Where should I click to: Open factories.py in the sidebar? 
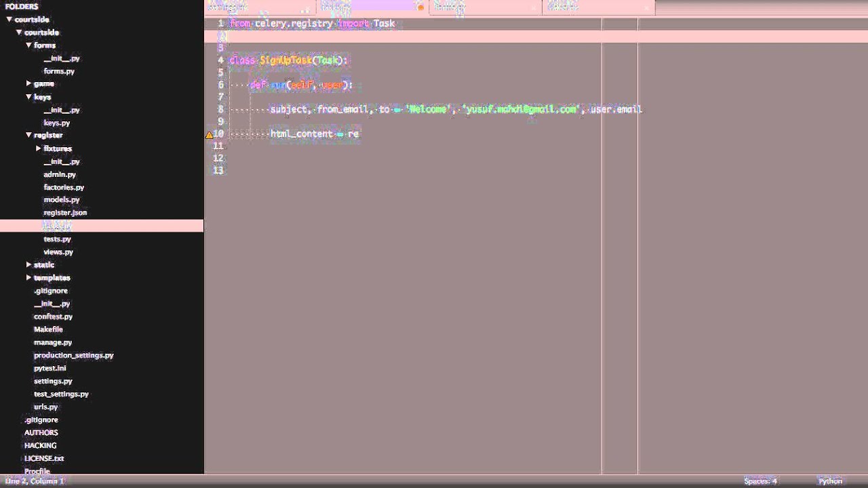(64, 187)
